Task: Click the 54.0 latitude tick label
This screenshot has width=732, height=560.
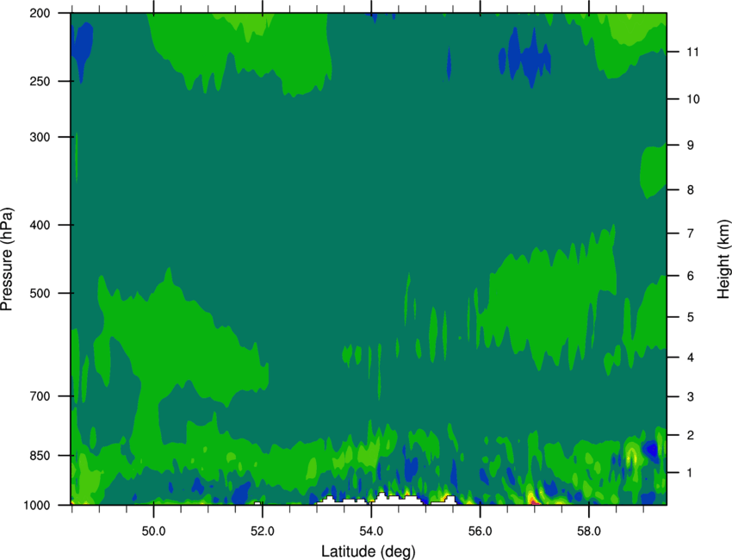Action: 372,531
